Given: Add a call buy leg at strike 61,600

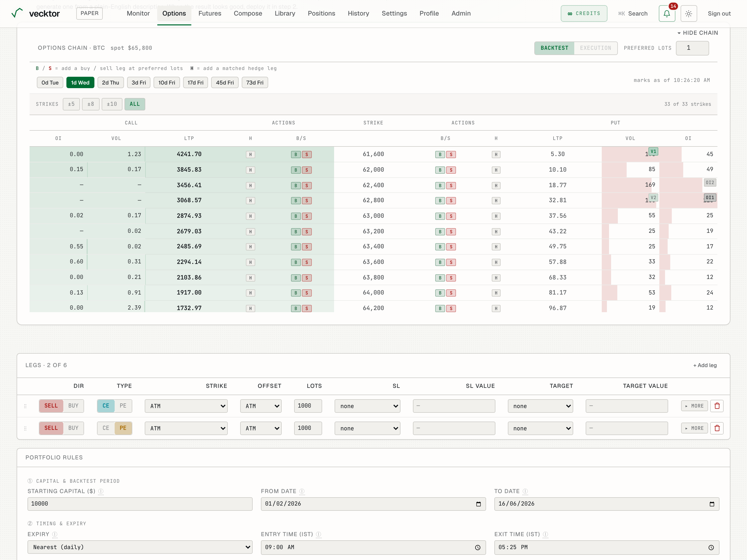Looking at the screenshot, I should [x=296, y=155].
